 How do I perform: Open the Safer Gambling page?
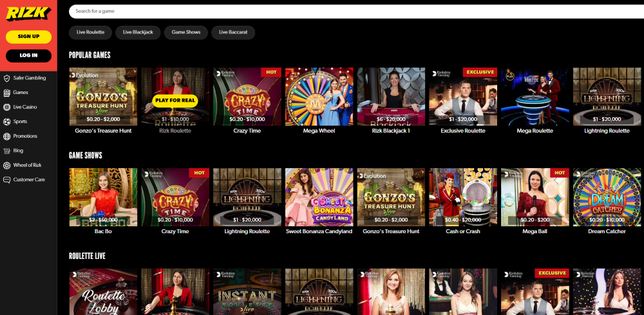coord(30,78)
